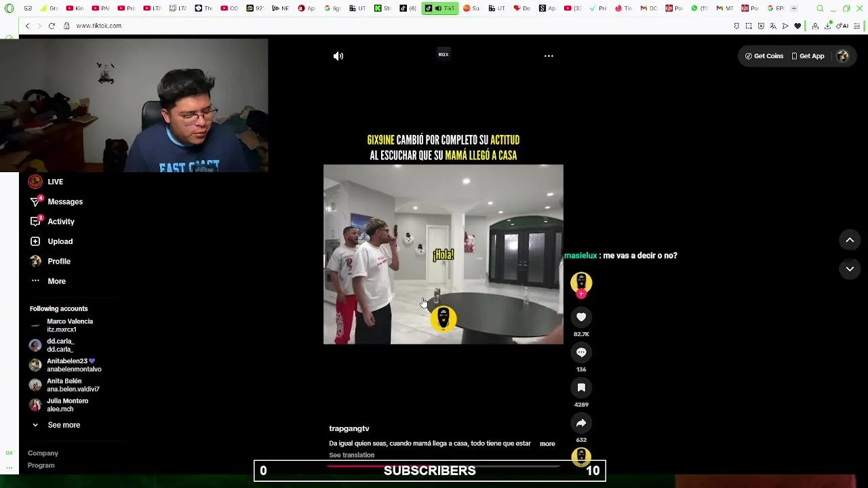The width and height of the screenshot is (868, 488).
Task: Go to next video with down chevron
Action: coord(850,269)
